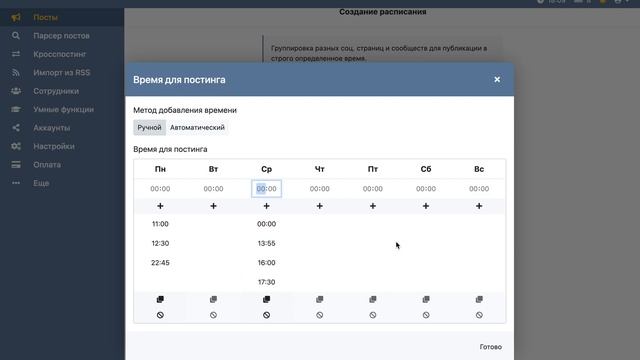The image size is (640, 360).
Task: Close the Время для постинга dialog
Action: [x=497, y=80]
